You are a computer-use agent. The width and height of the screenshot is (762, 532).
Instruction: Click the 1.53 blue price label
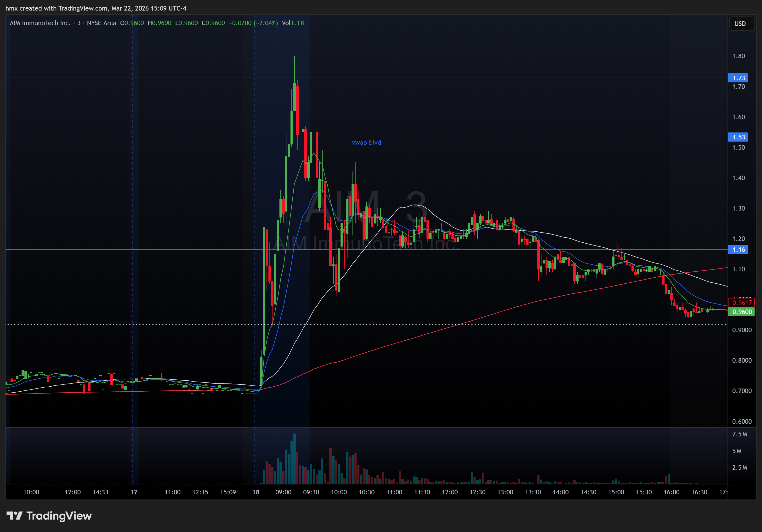[738, 137]
